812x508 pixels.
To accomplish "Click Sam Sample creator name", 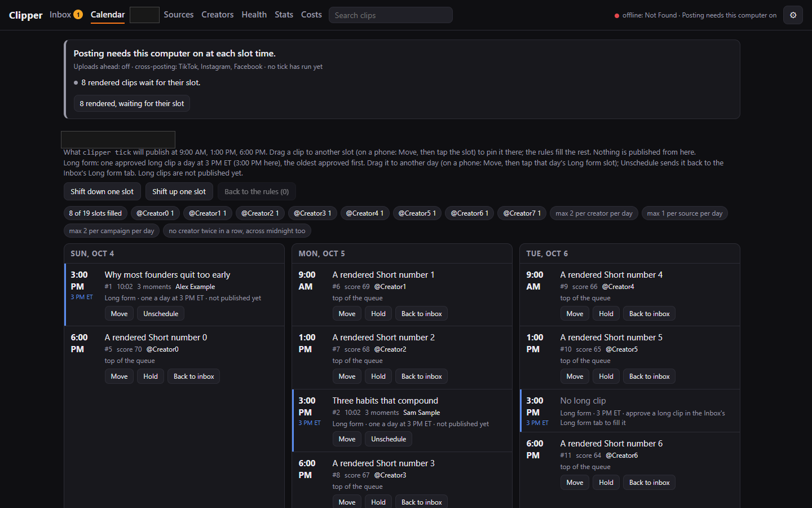I will [422, 413].
